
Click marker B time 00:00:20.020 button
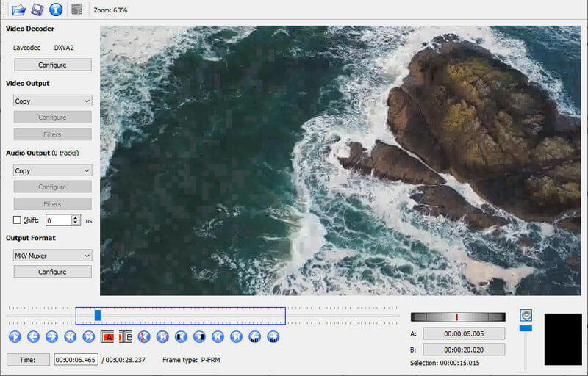tap(464, 350)
